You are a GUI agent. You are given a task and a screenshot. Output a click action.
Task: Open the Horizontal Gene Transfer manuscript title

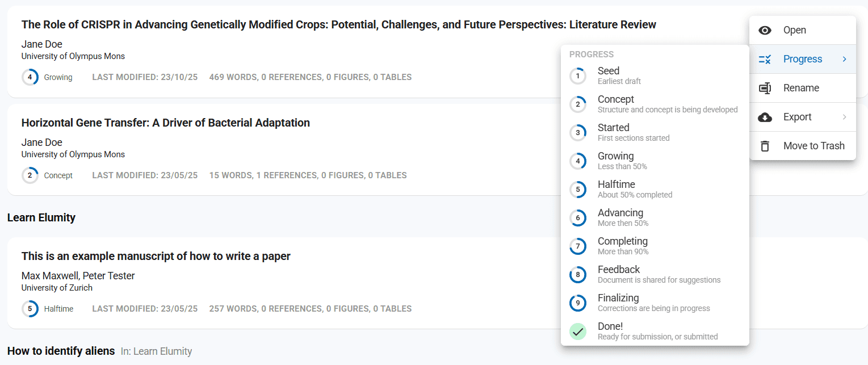click(165, 123)
